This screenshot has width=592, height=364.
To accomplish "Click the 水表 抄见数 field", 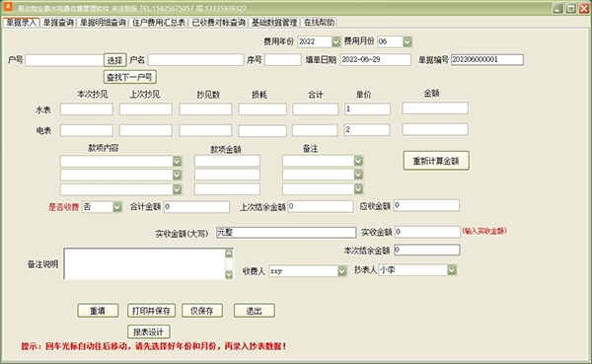I will pyautogui.click(x=205, y=109).
